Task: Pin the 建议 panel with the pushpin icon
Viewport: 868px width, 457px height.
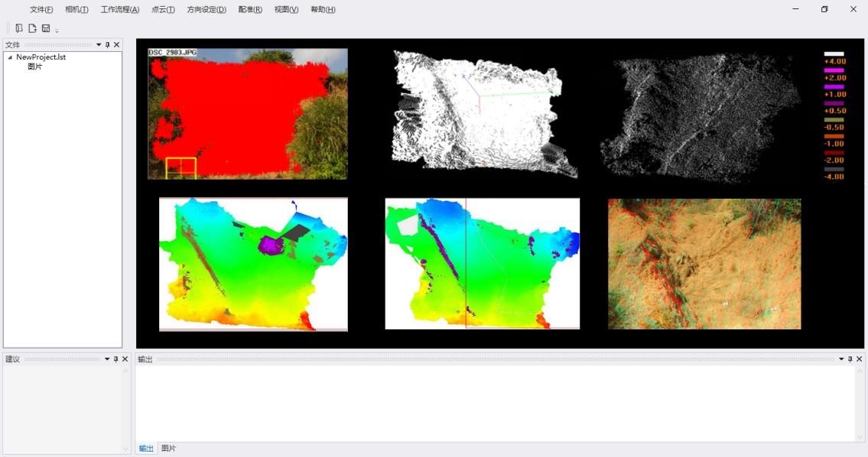Action: [116, 359]
